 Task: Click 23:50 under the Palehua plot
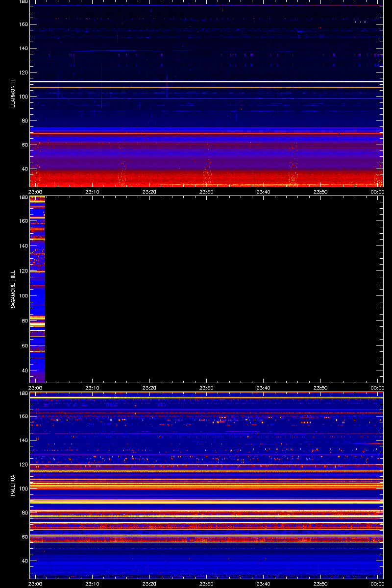[x=320, y=584]
